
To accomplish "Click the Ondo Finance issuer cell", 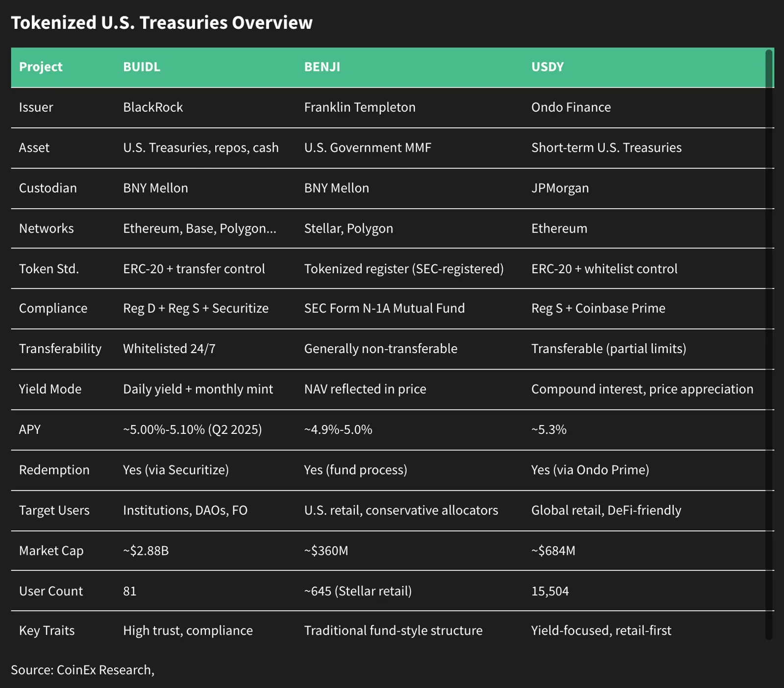I will coord(571,107).
